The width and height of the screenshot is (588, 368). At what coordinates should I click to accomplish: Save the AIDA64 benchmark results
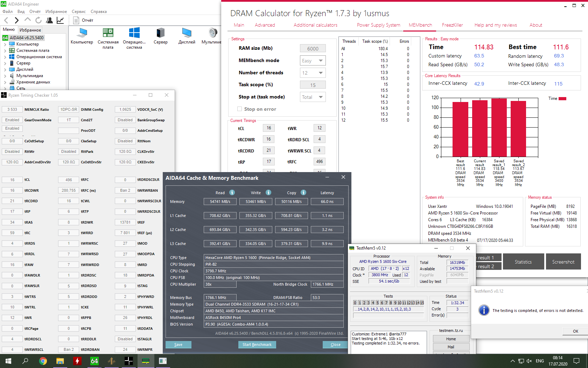pyautogui.click(x=178, y=345)
